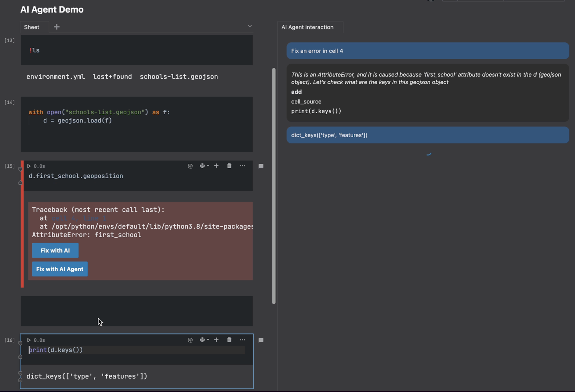Add a new cell using plus icon in cell 15

click(216, 166)
